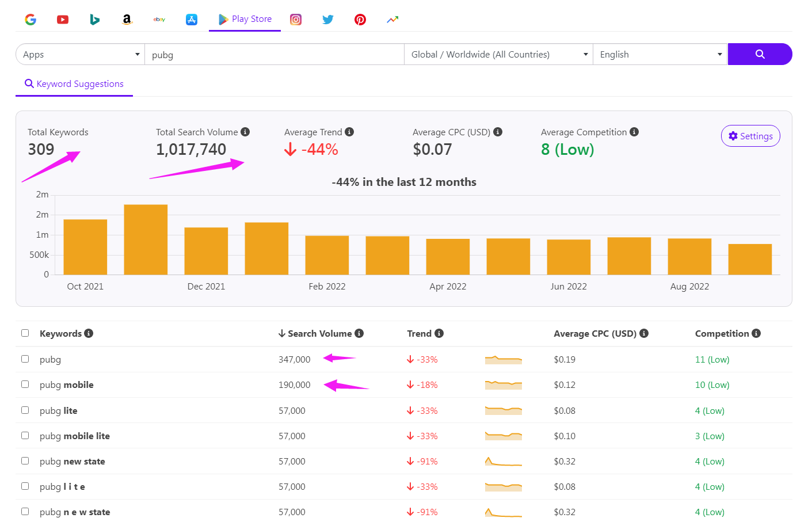Click the purple search button
The width and height of the screenshot is (812, 518).
click(760, 54)
